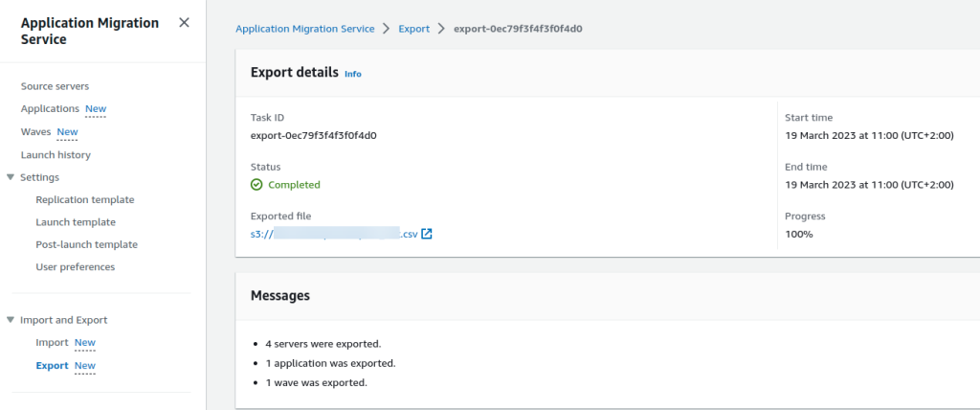This screenshot has height=410, width=980.
Task: Click the End time value 19 March 2023
Action: [869, 185]
